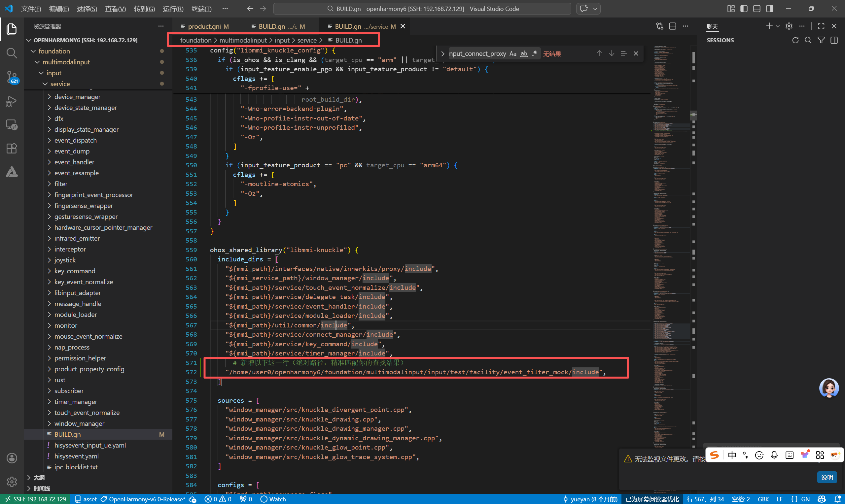The height and width of the screenshot is (504, 845).
Task: Click the OpenHarmony-v6.0-Release branch in status bar
Action: (x=146, y=499)
